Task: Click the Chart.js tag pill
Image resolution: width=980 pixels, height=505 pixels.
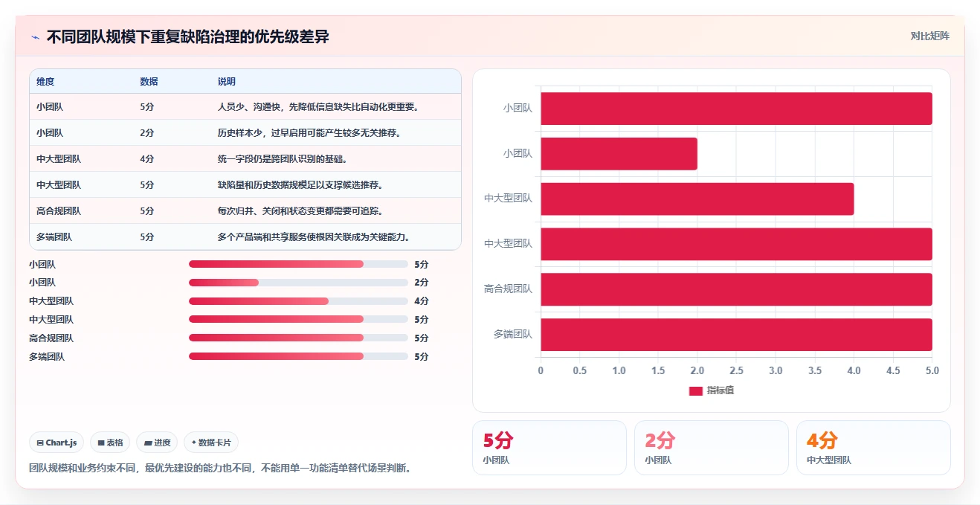Action: pyautogui.click(x=57, y=443)
